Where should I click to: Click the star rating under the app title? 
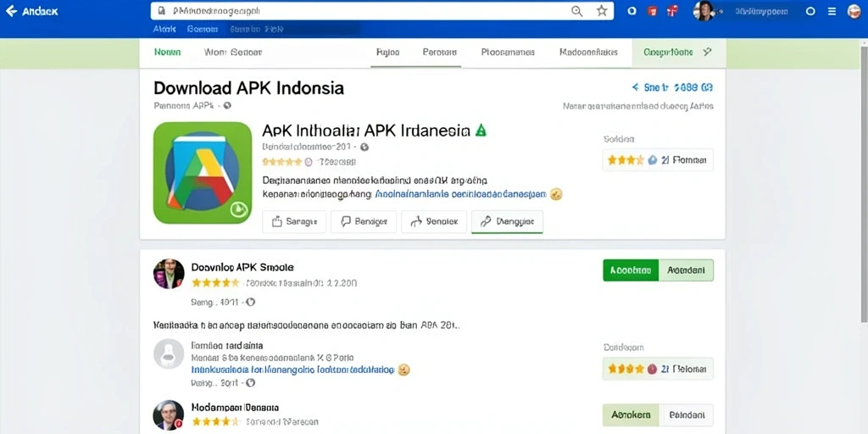[x=282, y=162]
